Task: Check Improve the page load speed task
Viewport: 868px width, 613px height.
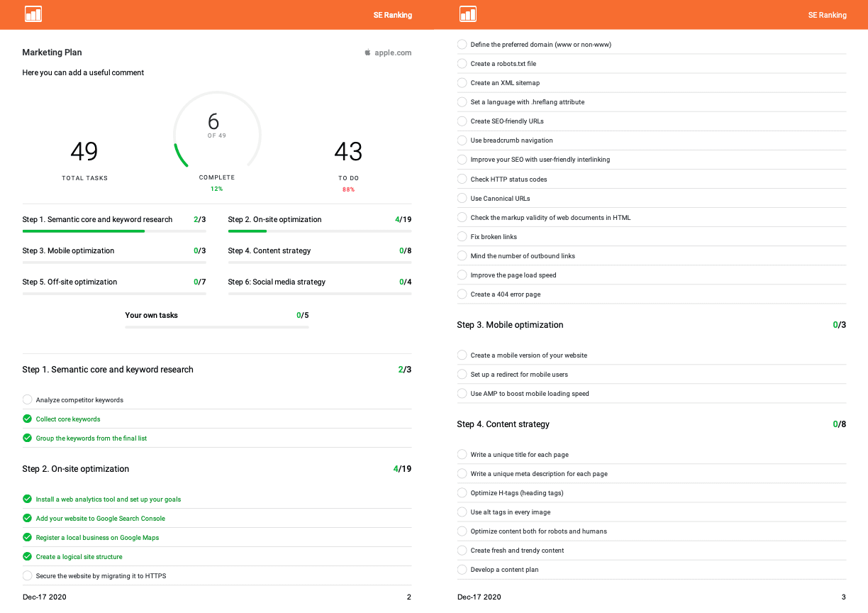Action: click(x=462, y=275)
